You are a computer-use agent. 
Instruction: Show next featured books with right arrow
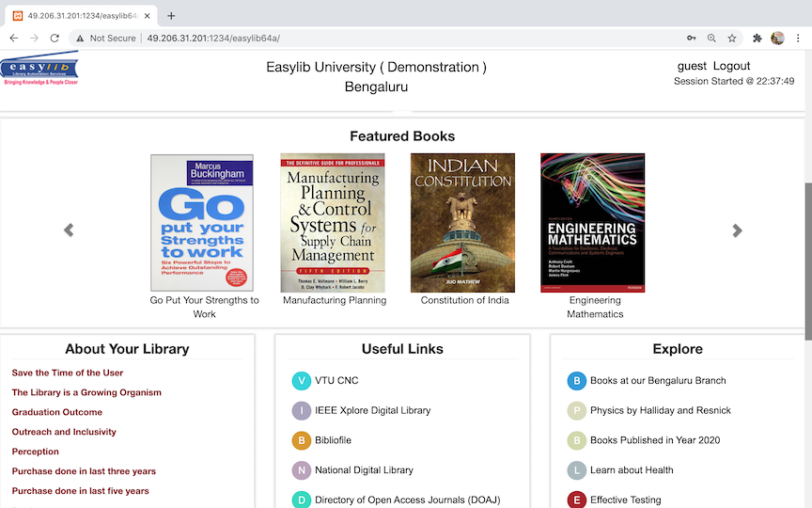click(x=737, y=230)
